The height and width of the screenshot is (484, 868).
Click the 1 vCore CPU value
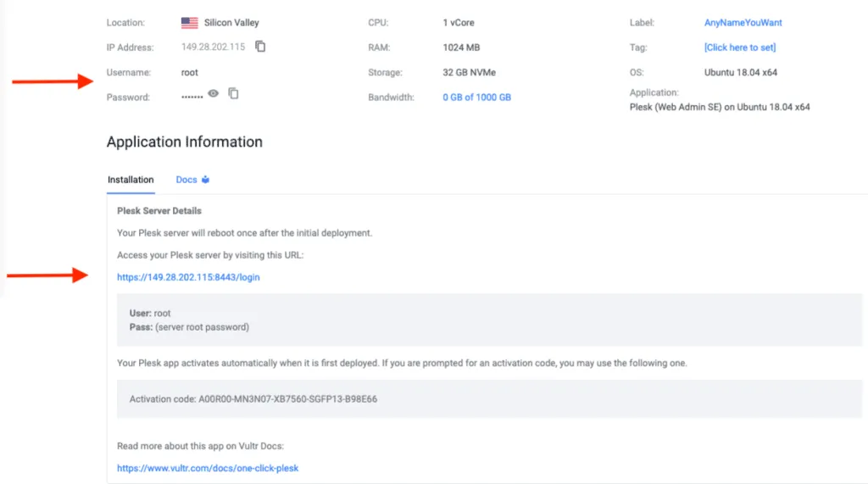pyautogui.click(x=459, y=23)
